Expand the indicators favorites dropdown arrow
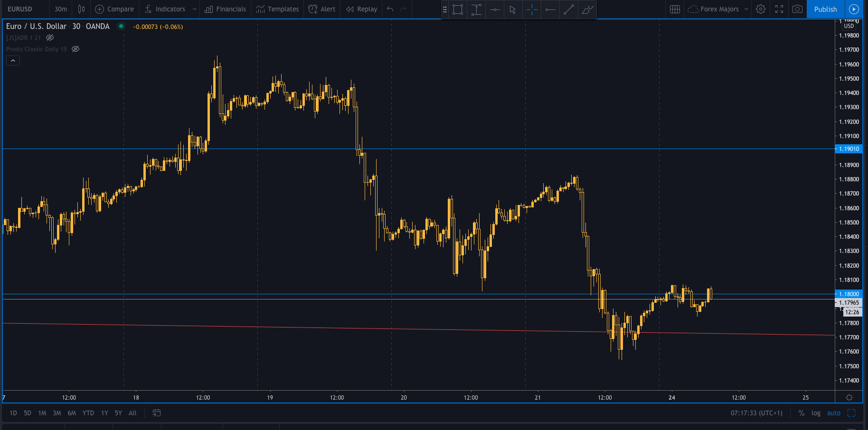Image resolution: width=868 pixels, height=430 pixels. click(x=194, y=9)
